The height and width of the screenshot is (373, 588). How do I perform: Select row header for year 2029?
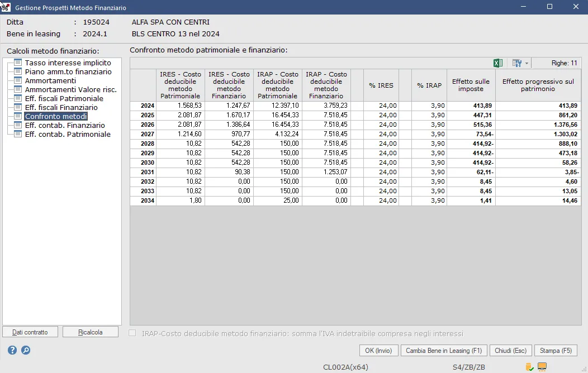[143, 153]
